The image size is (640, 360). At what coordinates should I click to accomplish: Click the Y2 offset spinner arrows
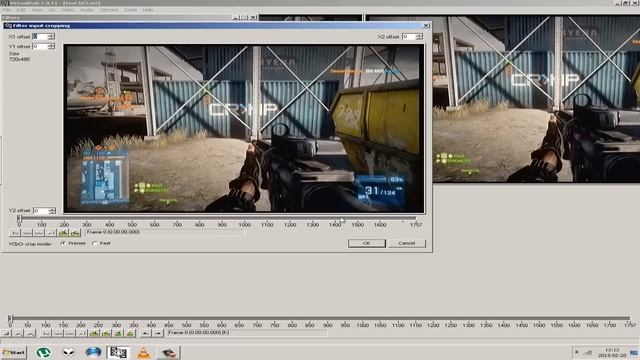pos(52,211)
